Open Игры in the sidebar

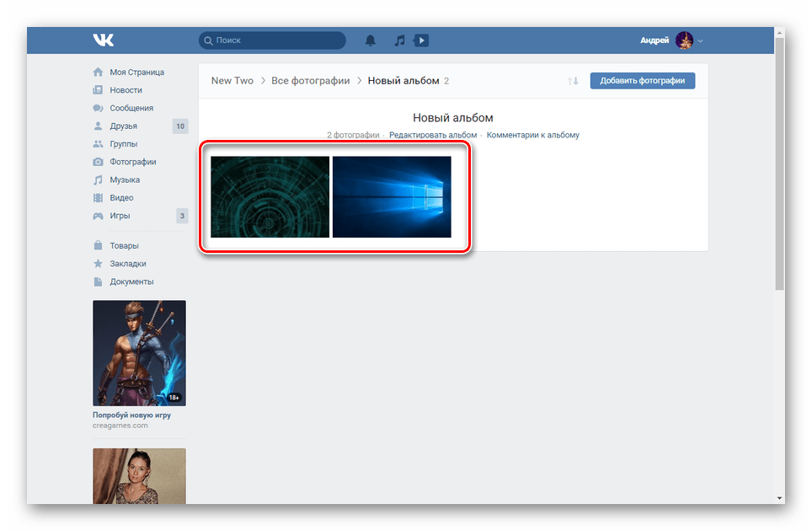tap(120, 216)
